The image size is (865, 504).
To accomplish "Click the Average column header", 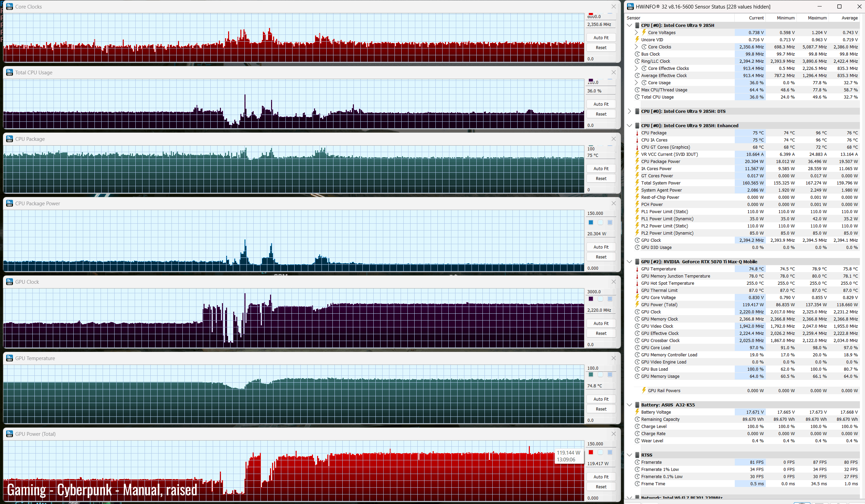I will (x=845, y=18).
